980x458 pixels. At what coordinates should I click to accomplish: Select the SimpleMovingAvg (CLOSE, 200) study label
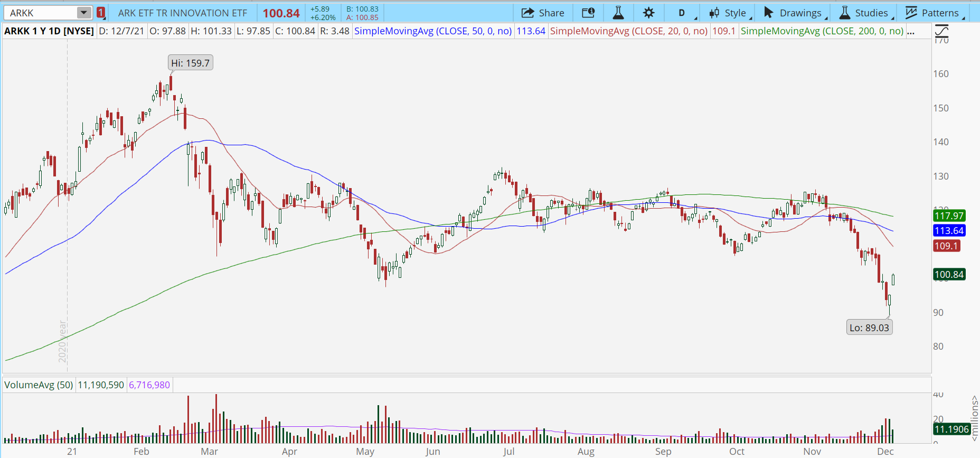coord(822,31)
